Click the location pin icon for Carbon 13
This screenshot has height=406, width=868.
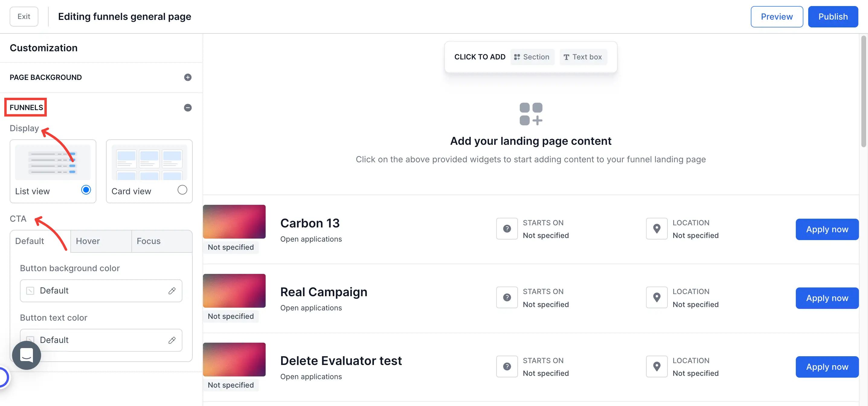pos(656,229)
